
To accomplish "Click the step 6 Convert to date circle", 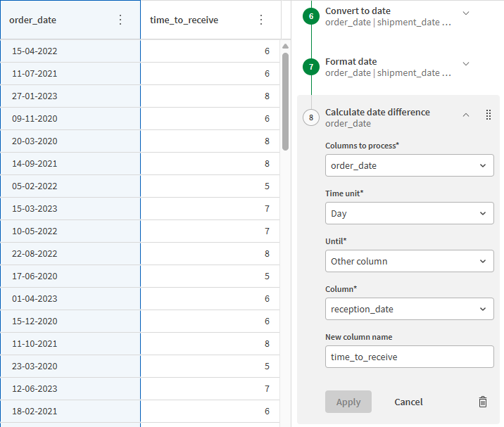I will click(311, 16).
